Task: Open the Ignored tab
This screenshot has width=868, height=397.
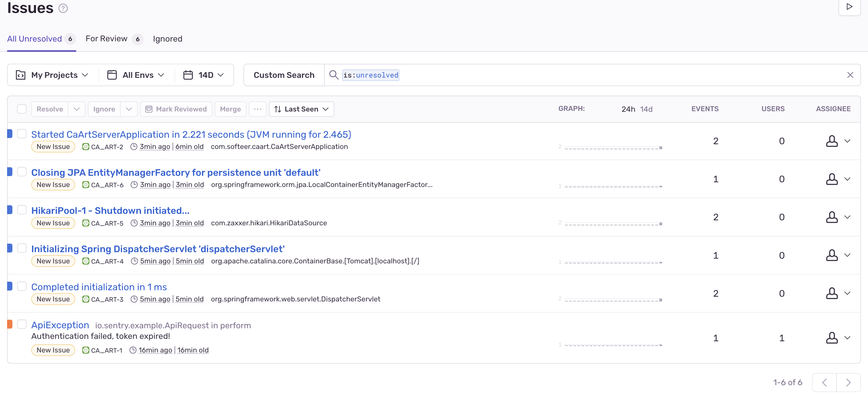Action: (x=167, y=39)
